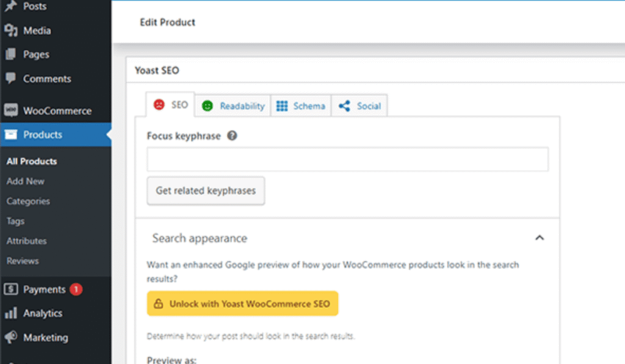The height and width of the screenshot is (364, 625).
Task: Open the Social tab
Action: pos(360,106)
